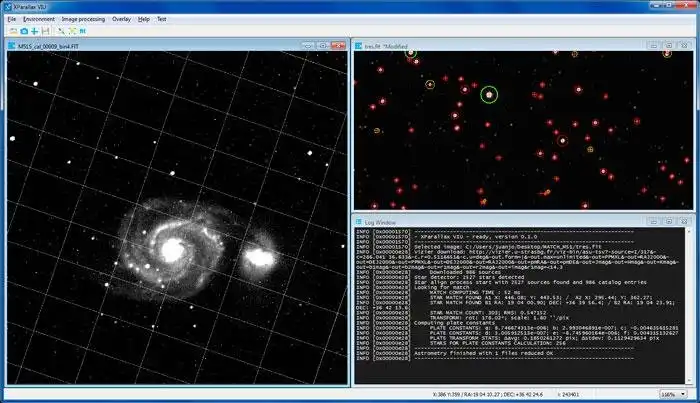This screenshot has width=700, height=403.
Task: Click the star detection toolbar icon
Action: click(x=61, y=31)
